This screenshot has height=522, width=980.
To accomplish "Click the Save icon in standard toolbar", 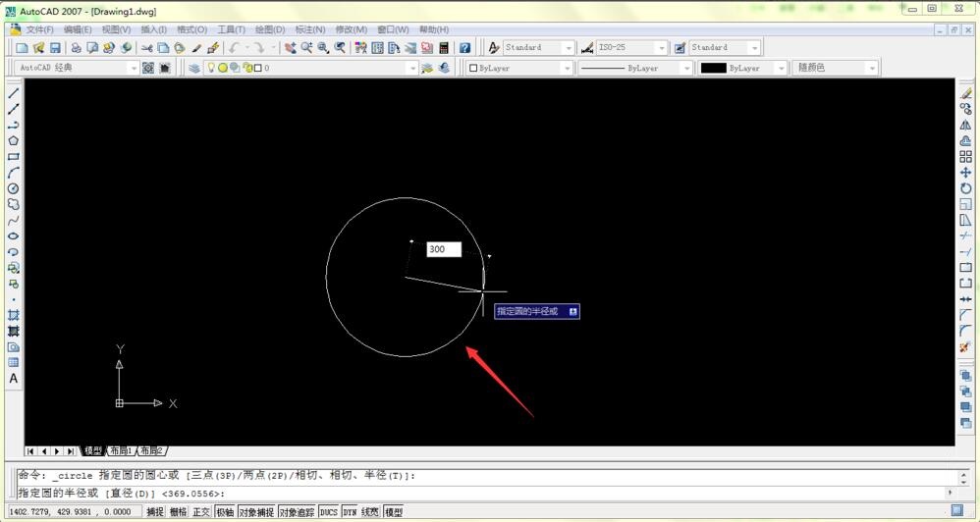I will click(56, 48).
